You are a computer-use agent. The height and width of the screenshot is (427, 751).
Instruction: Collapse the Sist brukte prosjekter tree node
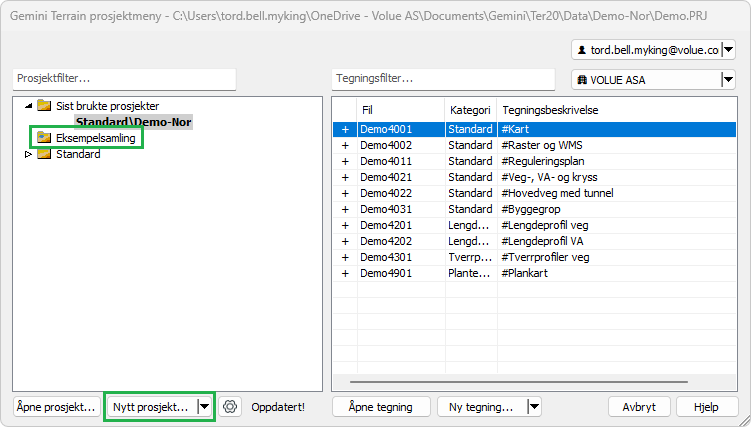coord(28,105)
